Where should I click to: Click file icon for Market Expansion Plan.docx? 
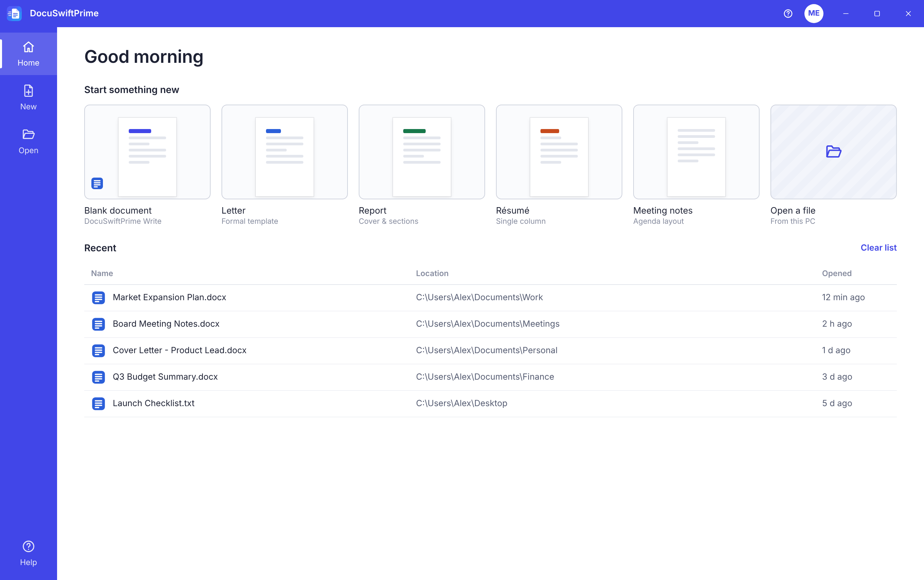point(98,298)
